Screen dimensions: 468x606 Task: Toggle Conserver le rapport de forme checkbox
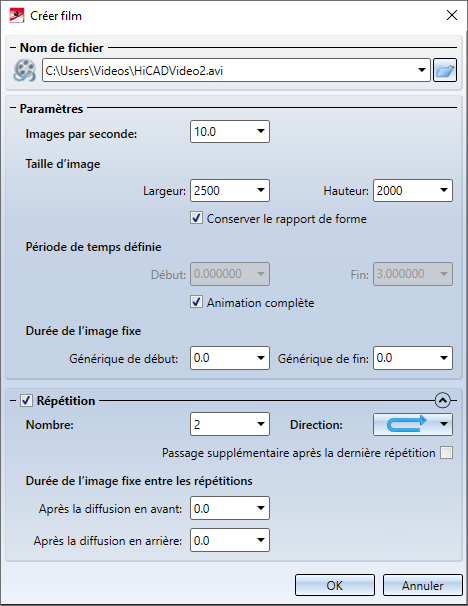click(x=196, y=218)
